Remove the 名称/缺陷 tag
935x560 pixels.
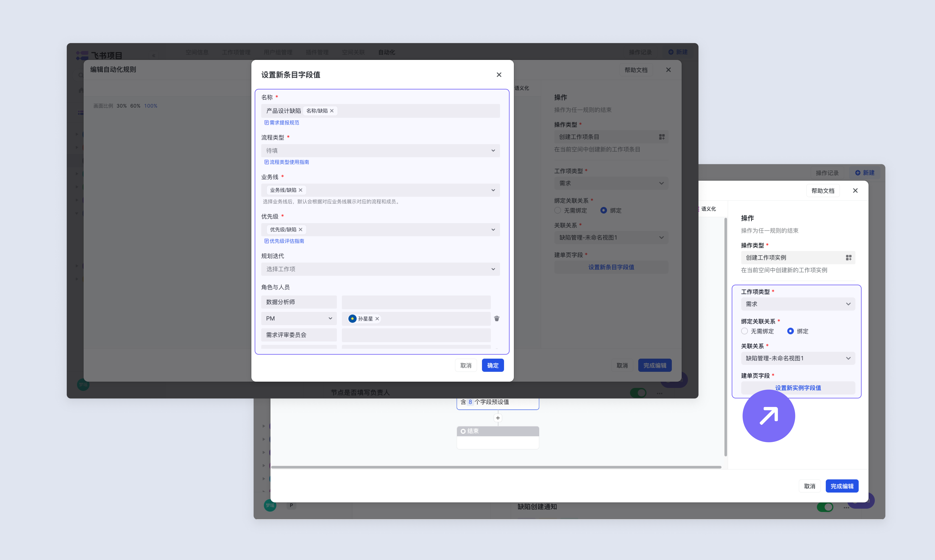[x=332, y=111]
